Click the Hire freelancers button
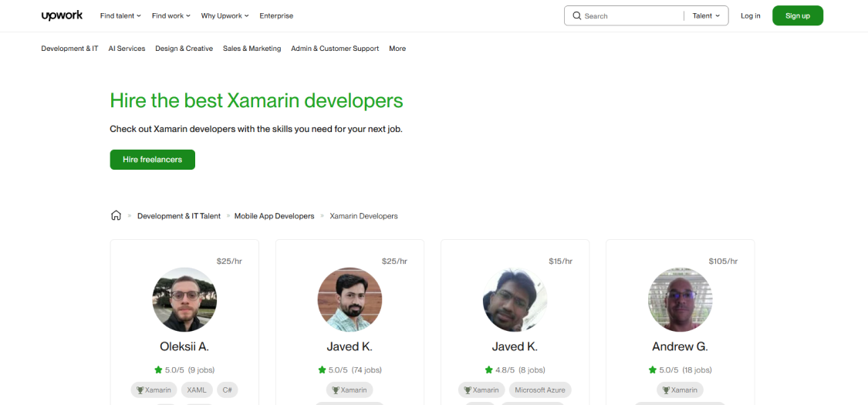 [152, 160]
